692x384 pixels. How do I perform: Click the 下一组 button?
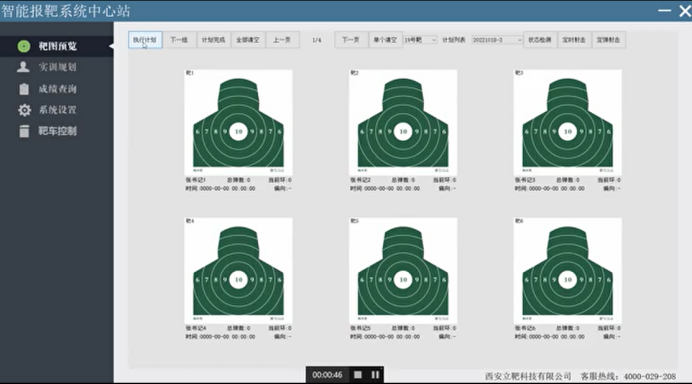179,40
